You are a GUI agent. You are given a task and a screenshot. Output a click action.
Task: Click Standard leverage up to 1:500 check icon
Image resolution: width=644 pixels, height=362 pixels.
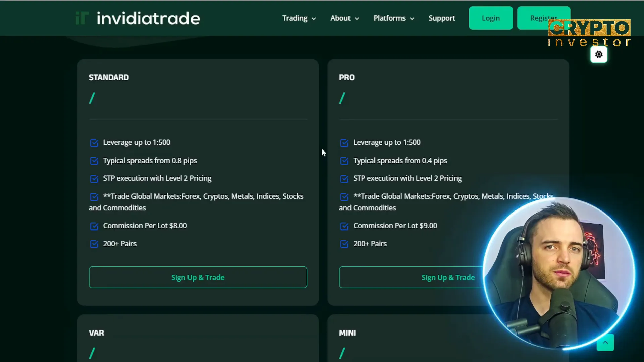[94, 143]
